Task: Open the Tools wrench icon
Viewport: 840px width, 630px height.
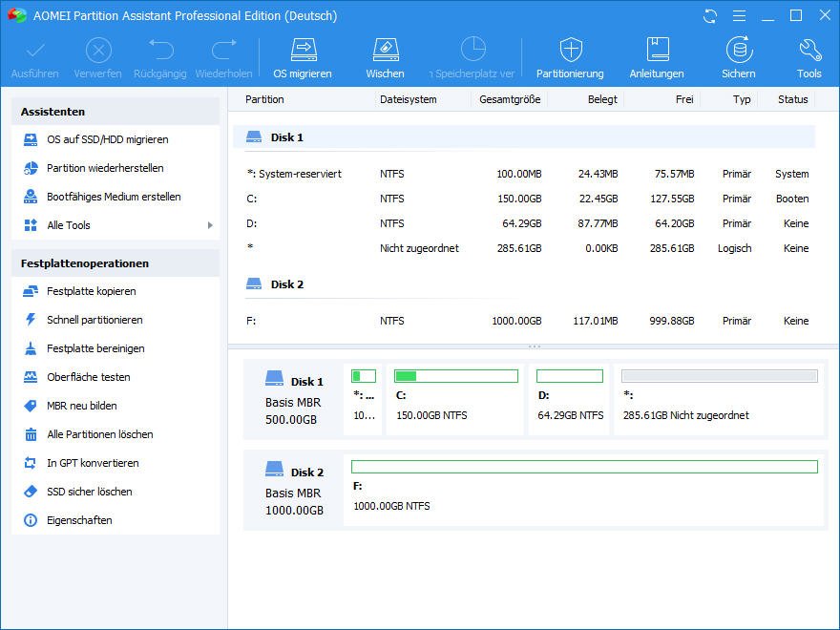Action: (808, 57)
